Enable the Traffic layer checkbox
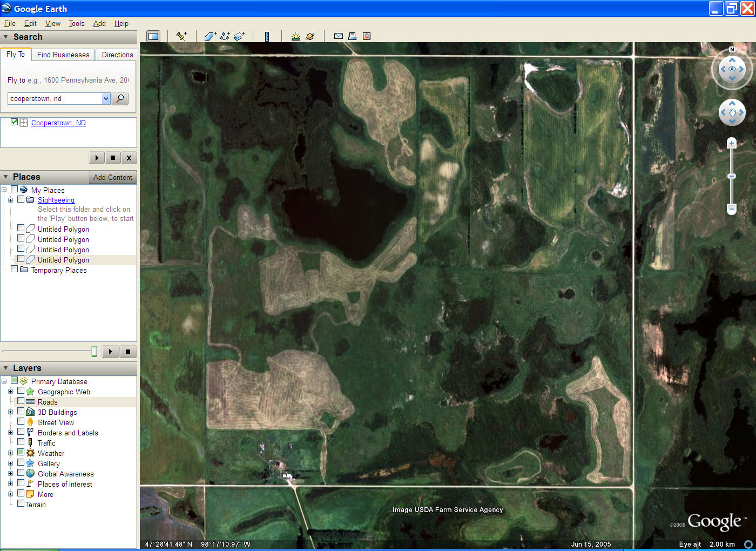756x551 pixels. 21,442
